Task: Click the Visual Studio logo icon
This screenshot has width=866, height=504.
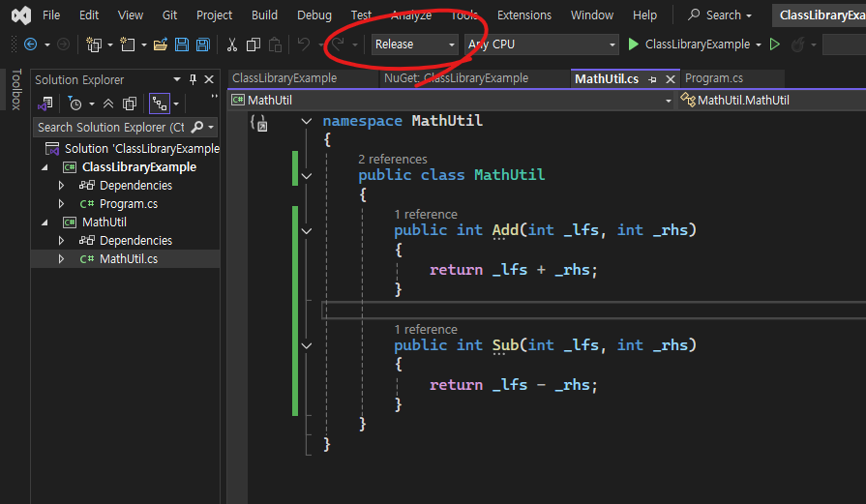Action: 21,15
